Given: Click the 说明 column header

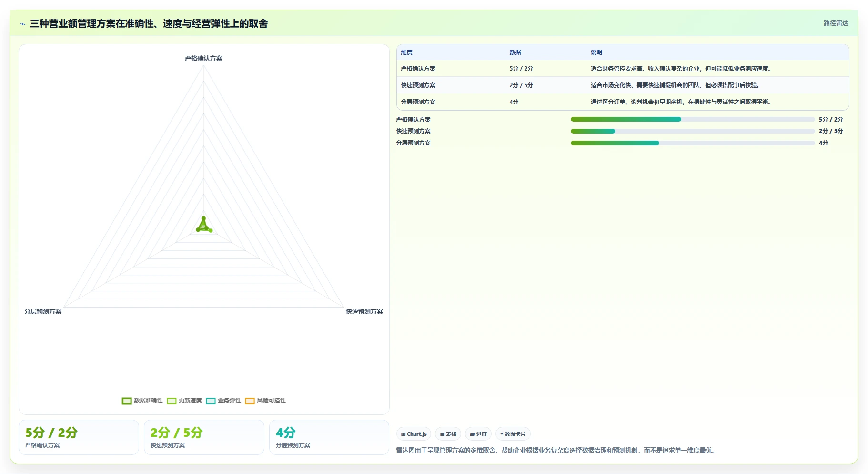Looking at the screenshot, I should point(596,52).
